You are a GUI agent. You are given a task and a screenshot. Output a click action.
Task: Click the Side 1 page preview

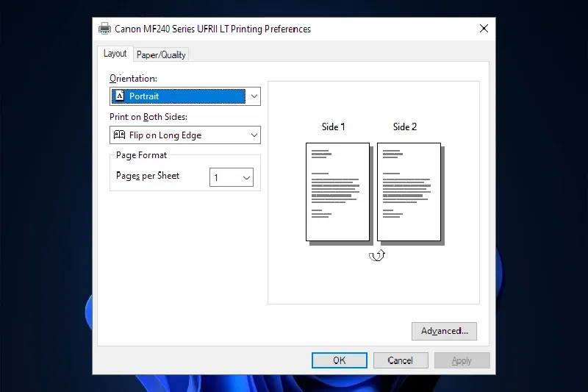tap(337, 192)
